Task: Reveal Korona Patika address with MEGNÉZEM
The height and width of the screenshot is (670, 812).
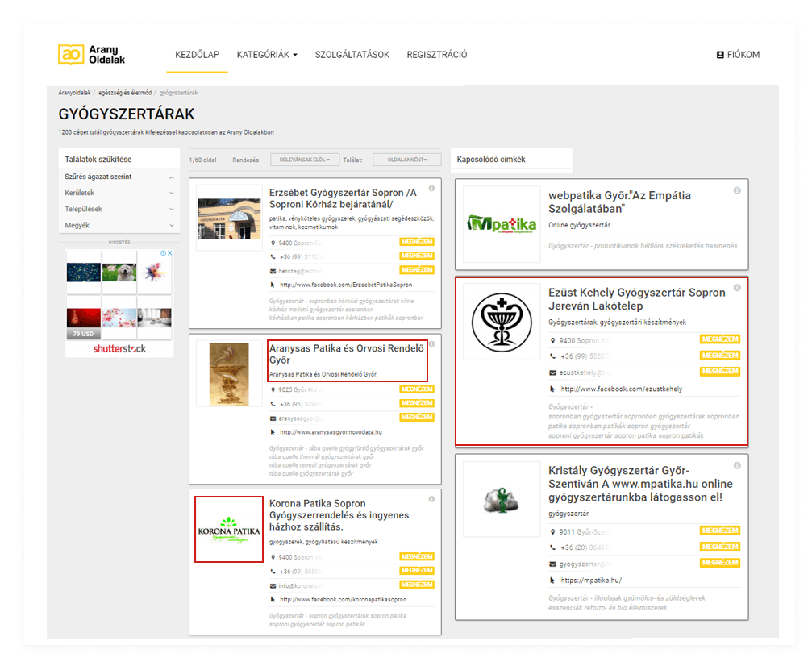Action: pos(417,556)
